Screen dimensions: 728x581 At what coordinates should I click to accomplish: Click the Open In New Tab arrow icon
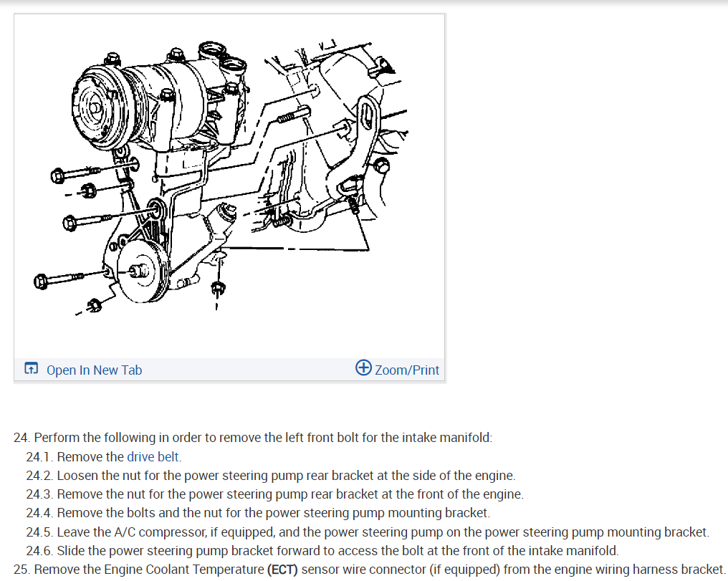pyautogui.click(x=31, y=368)
